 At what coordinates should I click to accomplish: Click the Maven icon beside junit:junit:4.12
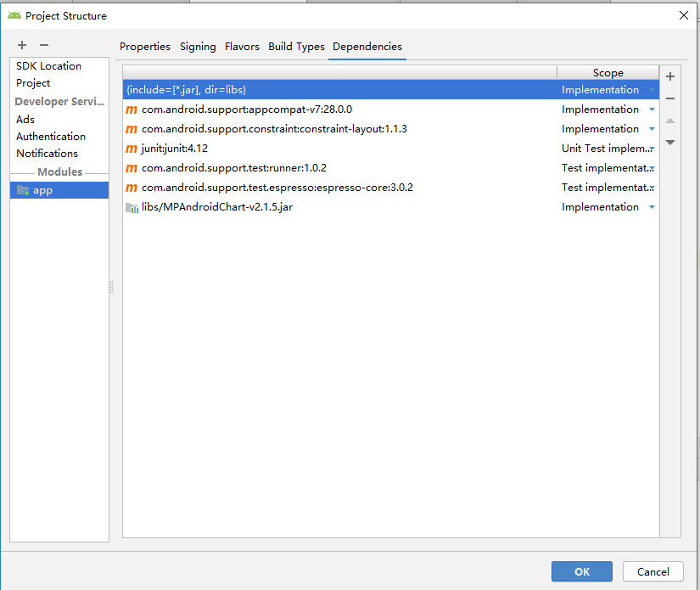pos(132,149)
